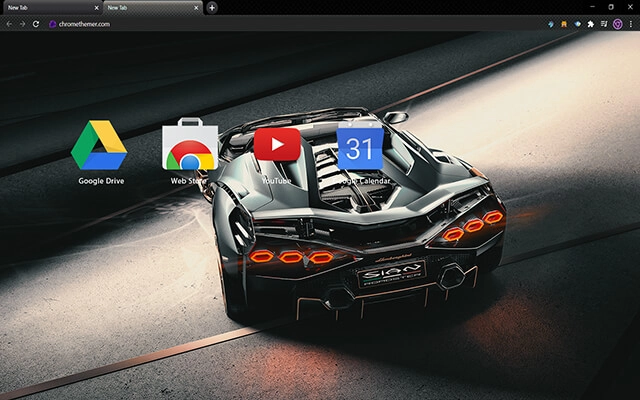Open the media control playlist icon

(604, 24)
